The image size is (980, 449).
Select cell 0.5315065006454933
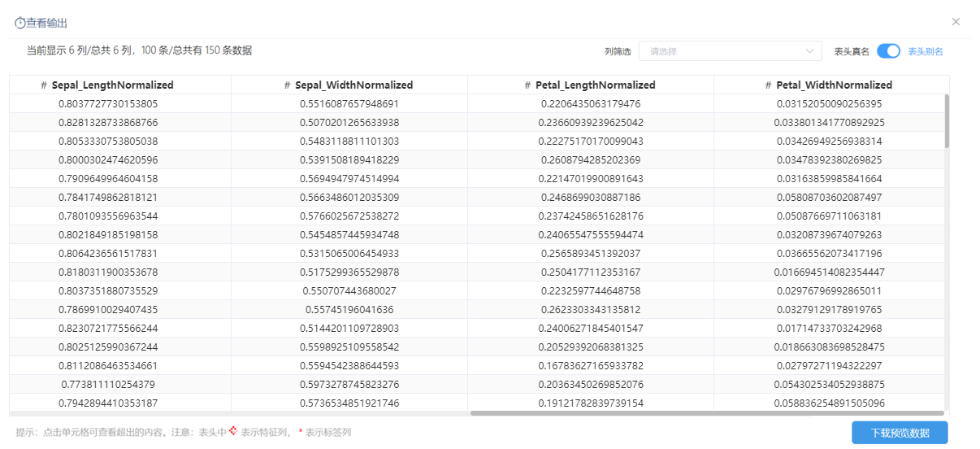coord(349,254)
